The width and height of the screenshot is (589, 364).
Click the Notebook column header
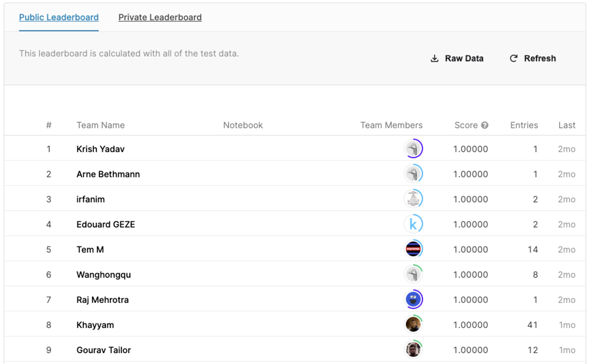(x=243, y=125)
